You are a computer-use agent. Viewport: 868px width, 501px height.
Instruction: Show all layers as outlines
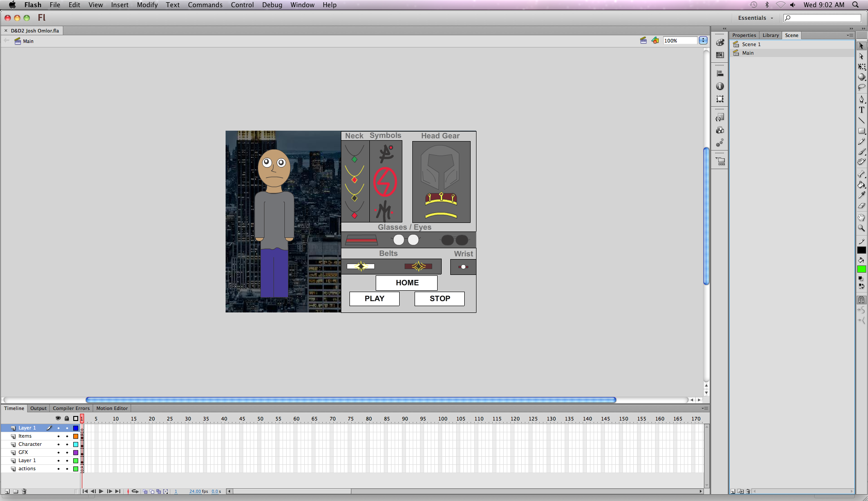pos(75,418)
